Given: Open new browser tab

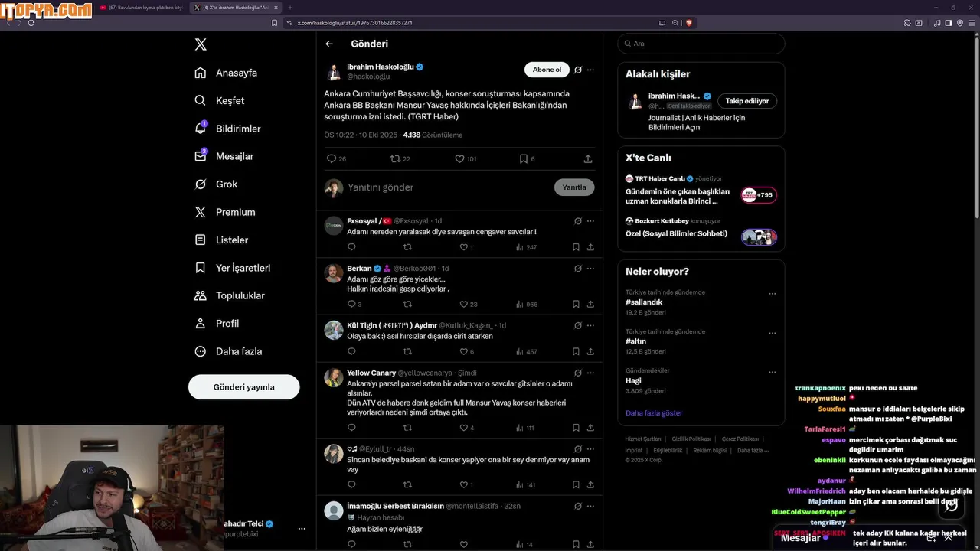Looking at the screenshot, I should [290, 8].
